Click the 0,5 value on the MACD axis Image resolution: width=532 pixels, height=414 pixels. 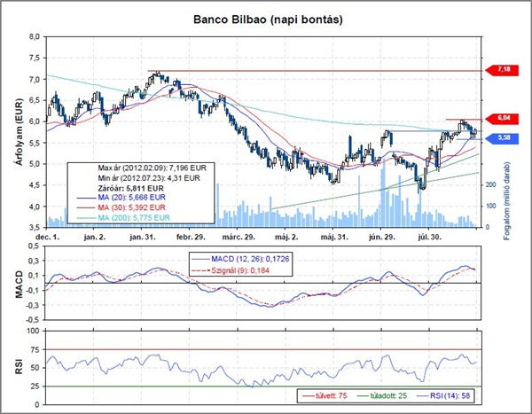35,246
